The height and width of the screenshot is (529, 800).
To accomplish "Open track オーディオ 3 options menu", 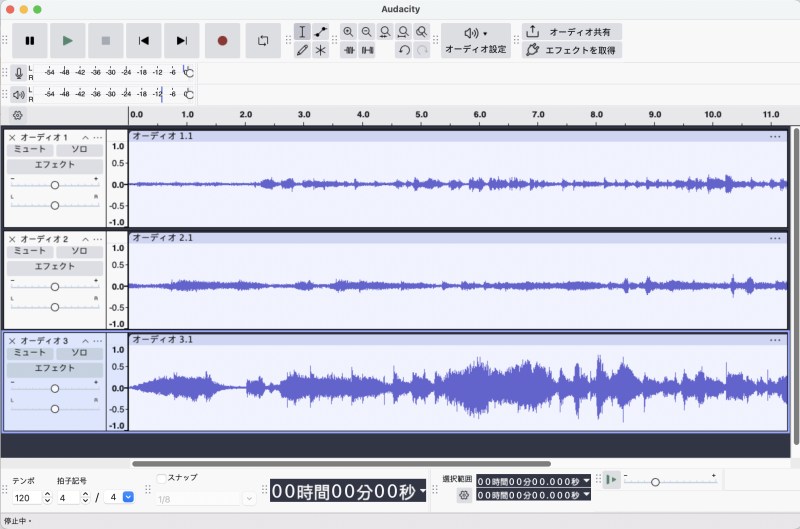I will pyautogui.click(x=97, y=341).
